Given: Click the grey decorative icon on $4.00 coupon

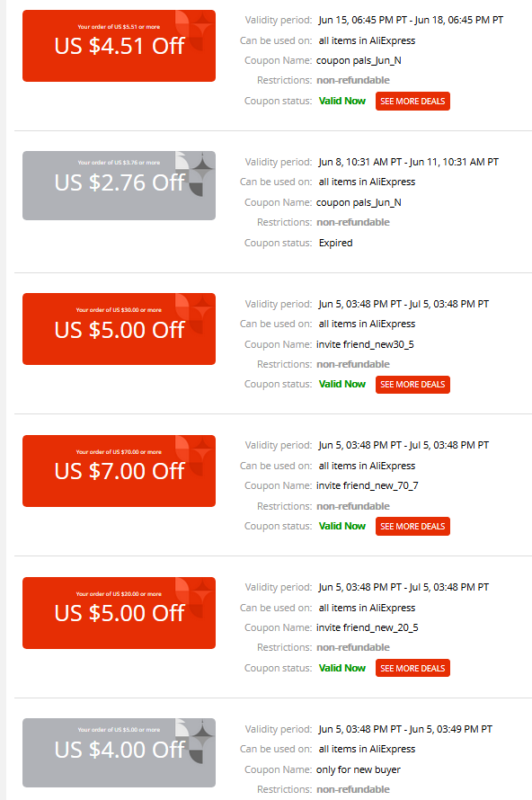Looking at the screenshot, I should (x=194, y=741).
